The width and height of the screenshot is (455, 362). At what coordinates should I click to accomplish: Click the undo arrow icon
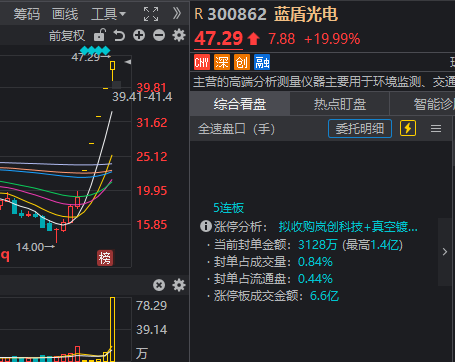(119, 35)
